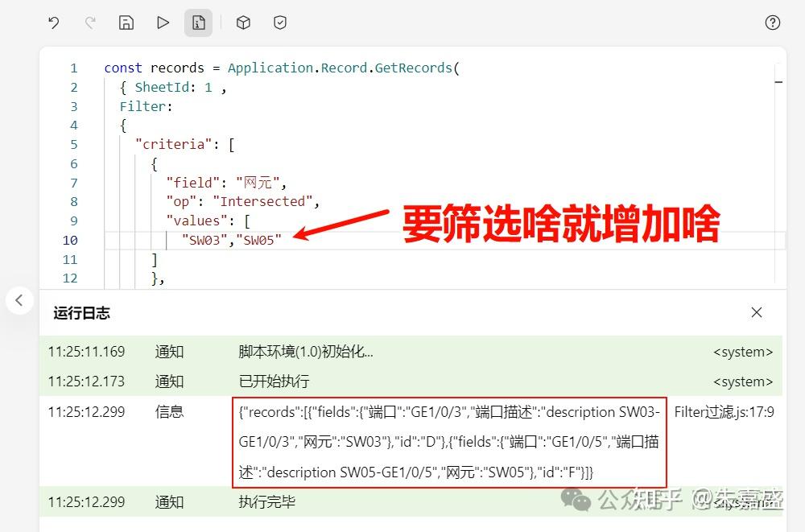Open the cube package icon
This screenshot has width=805, height=532.
(x=243, y=23)
